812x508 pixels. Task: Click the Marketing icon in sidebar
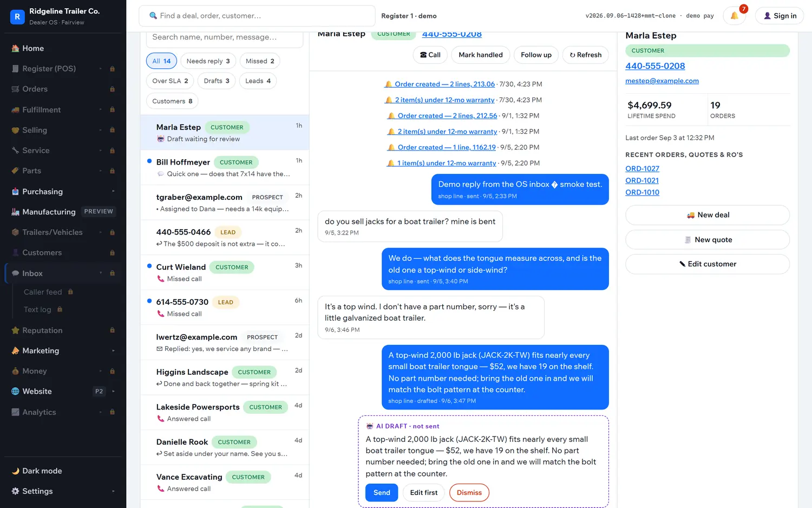(15, 351)
